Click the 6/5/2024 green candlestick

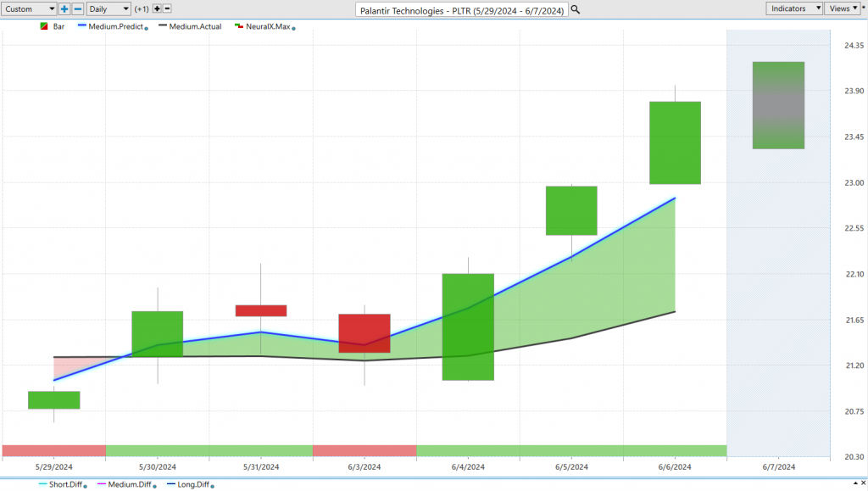click(x=571, y=210)
